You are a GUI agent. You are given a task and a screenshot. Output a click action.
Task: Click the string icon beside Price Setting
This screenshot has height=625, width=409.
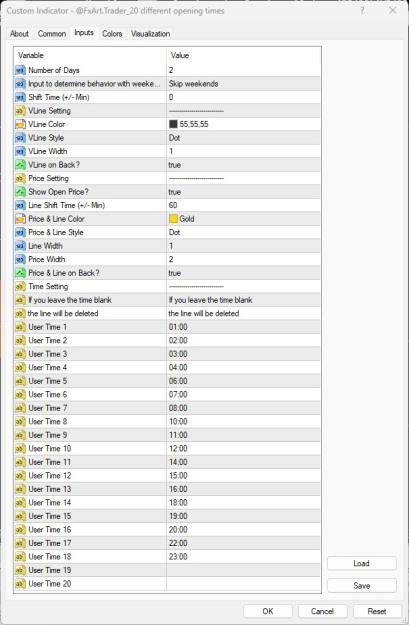tap(20, 179)
